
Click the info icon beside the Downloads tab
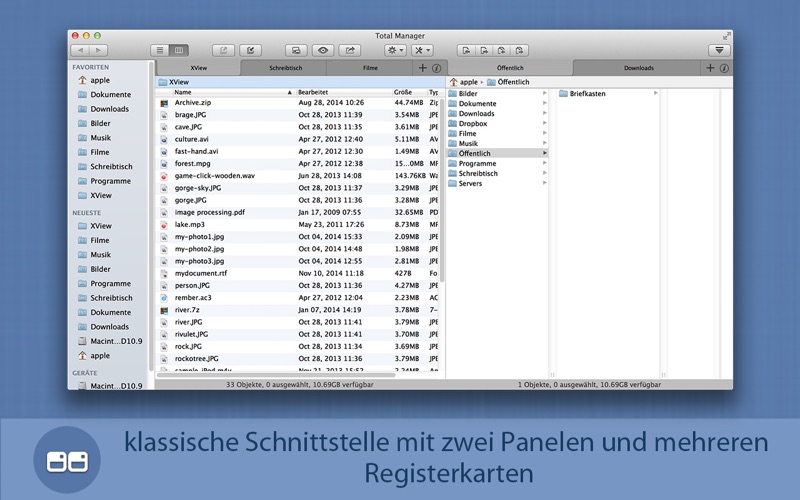[724, 68]
